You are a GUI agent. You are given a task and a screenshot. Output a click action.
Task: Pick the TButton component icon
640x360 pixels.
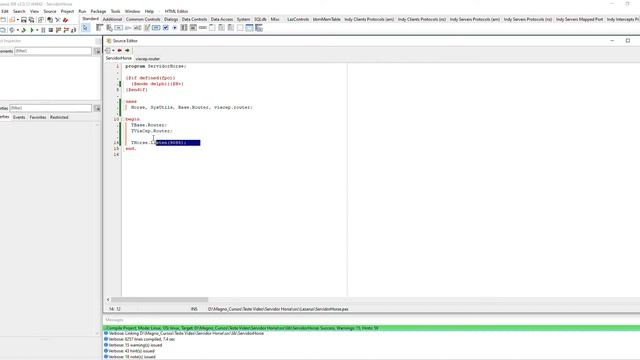tap(118, 28)
